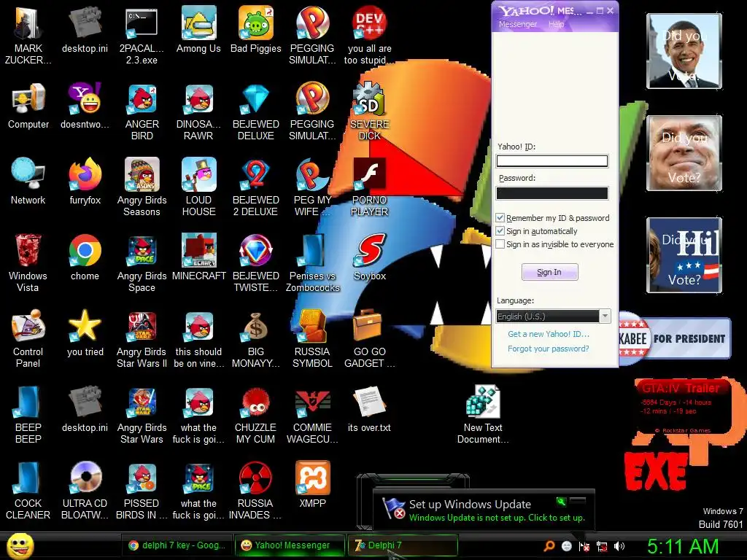Image resolution: width=747 pixels, height=560 pixels.
Task: Launch the chome browser shortcut
Action: pos(85,257)
